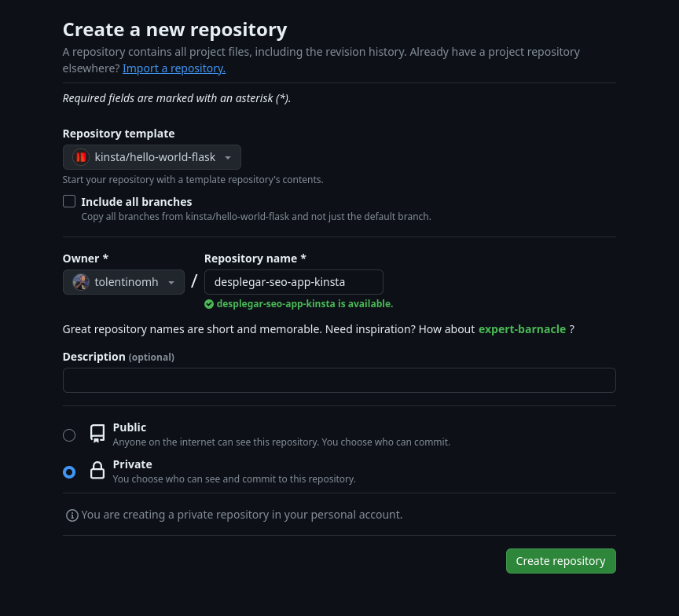The image size is (679, 616).
Task: Click the tolentinomh text in owner selector
Action: (127, 282)
